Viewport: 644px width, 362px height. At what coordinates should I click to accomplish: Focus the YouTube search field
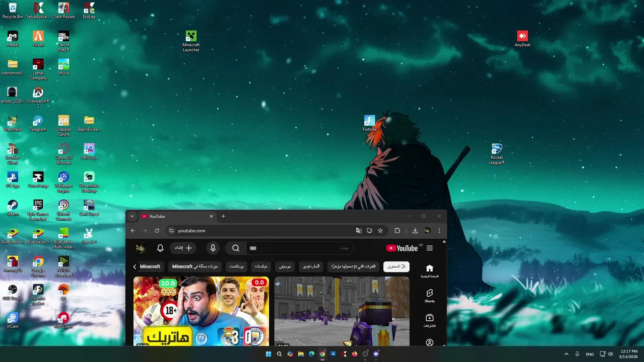click(300, 248)
